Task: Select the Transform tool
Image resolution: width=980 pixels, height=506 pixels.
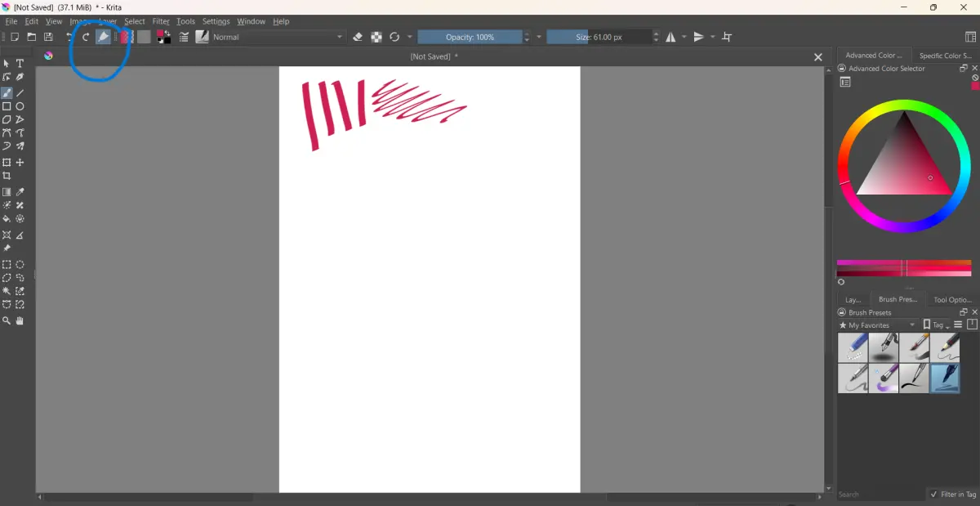Action: coord(7,163)
